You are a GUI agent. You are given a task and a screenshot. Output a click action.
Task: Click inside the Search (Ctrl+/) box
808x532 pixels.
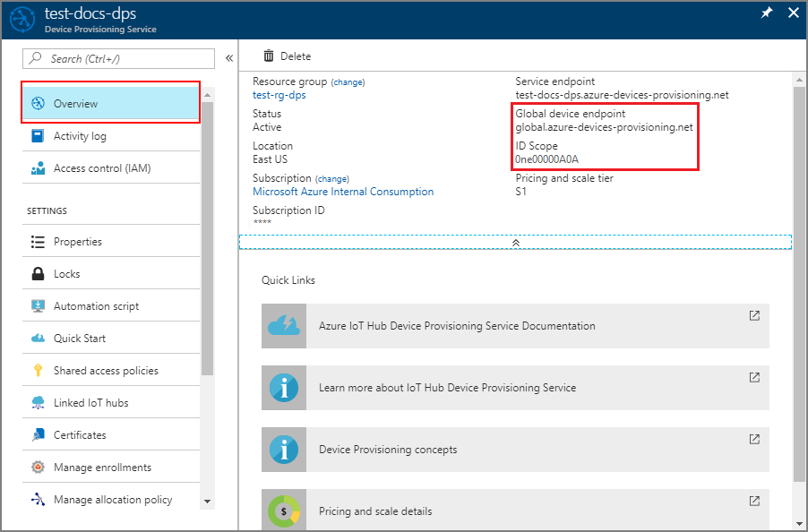pos(125,58)
